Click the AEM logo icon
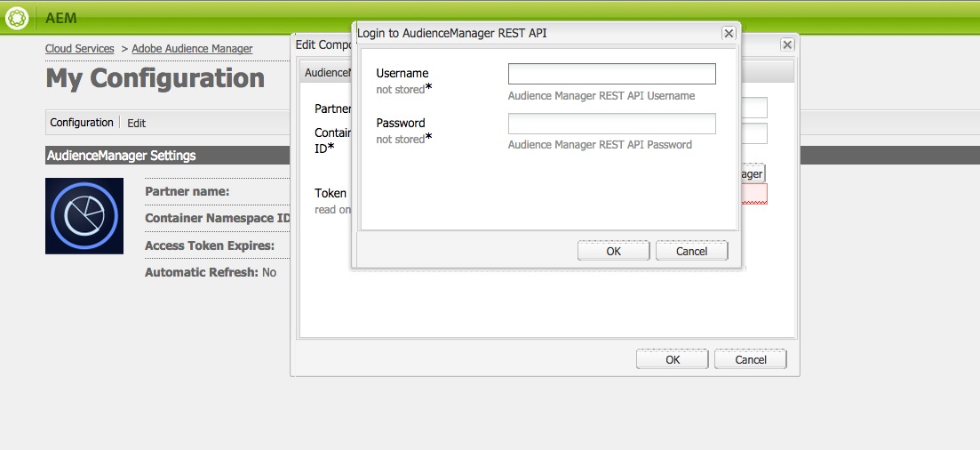Viewport: 980px width, 450px height. pos(17,18)
